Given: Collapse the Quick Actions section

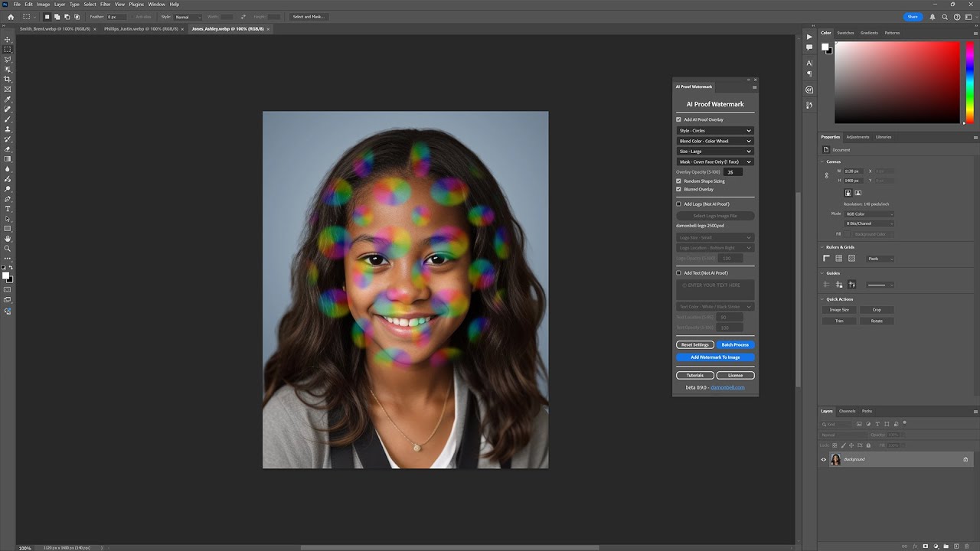Looking at the screenshot, I should (822, 298).
